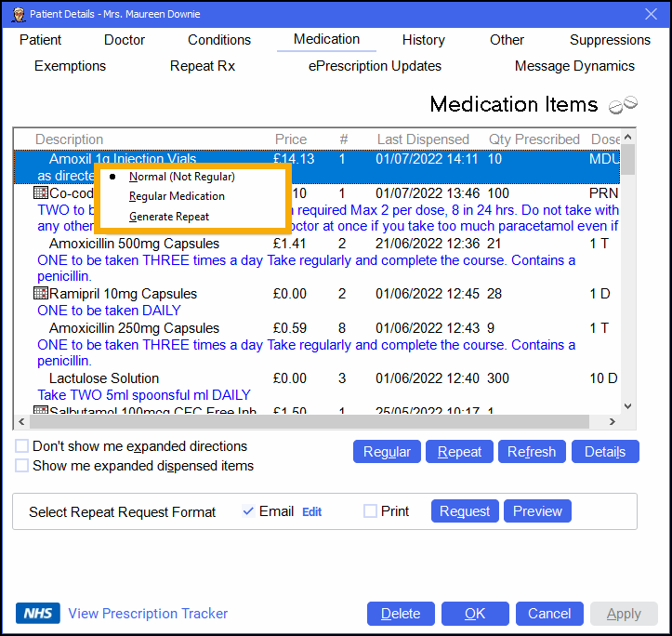Click the horizontal scrollbar right arrow
Viewport: 672px width, 636px height.
coord(613,422)
